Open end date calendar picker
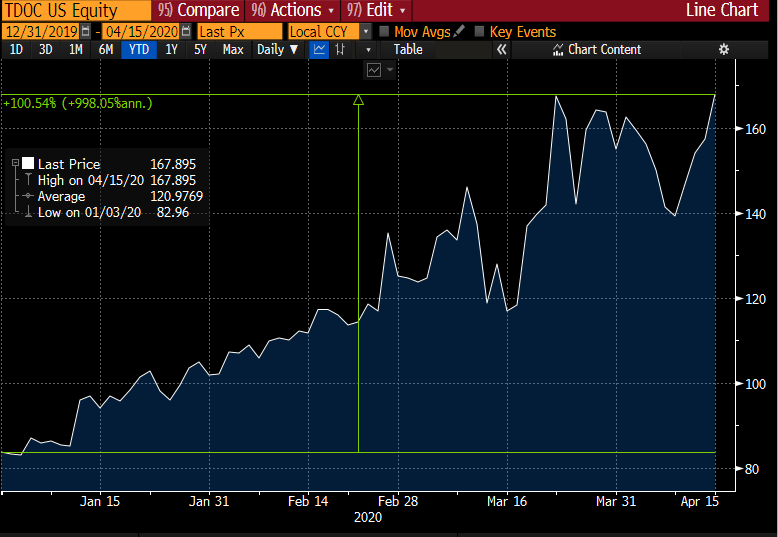Image resolution: width=778 pixels, height=537 pixels. point(185,32)
